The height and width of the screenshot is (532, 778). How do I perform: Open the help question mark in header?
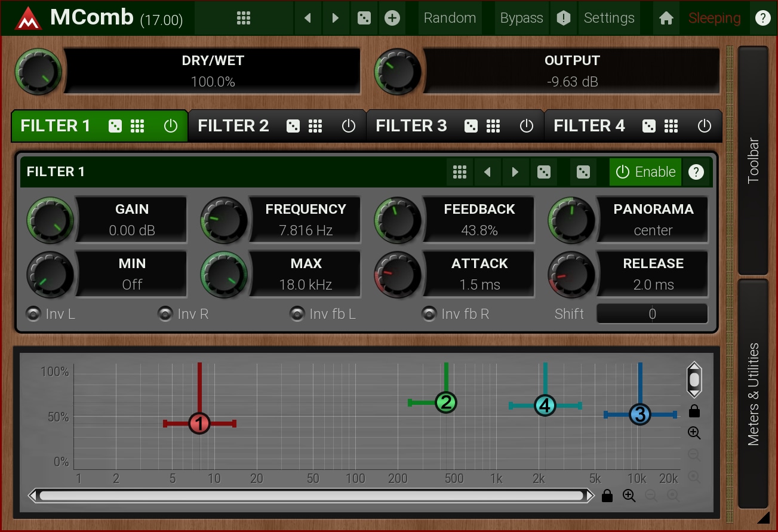pyautogui.click(x=762, y=18)
